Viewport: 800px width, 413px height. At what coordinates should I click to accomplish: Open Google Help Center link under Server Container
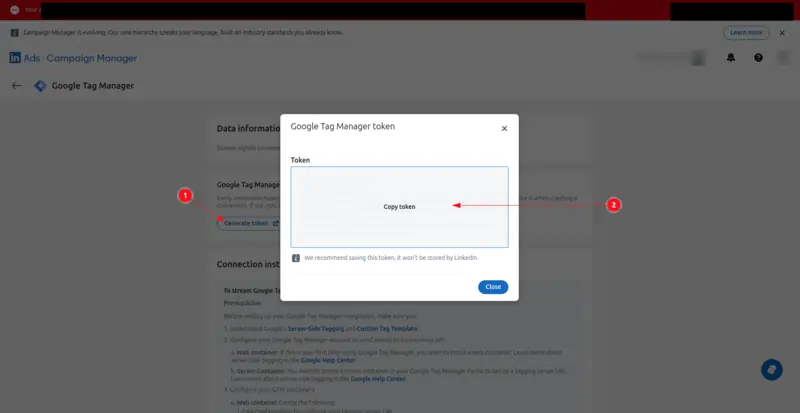point(378,379)
